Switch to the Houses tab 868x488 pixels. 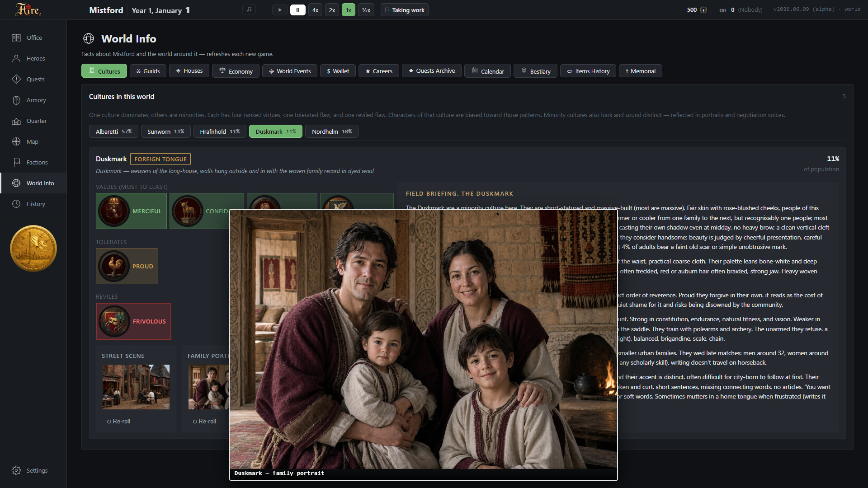[189, 71]
